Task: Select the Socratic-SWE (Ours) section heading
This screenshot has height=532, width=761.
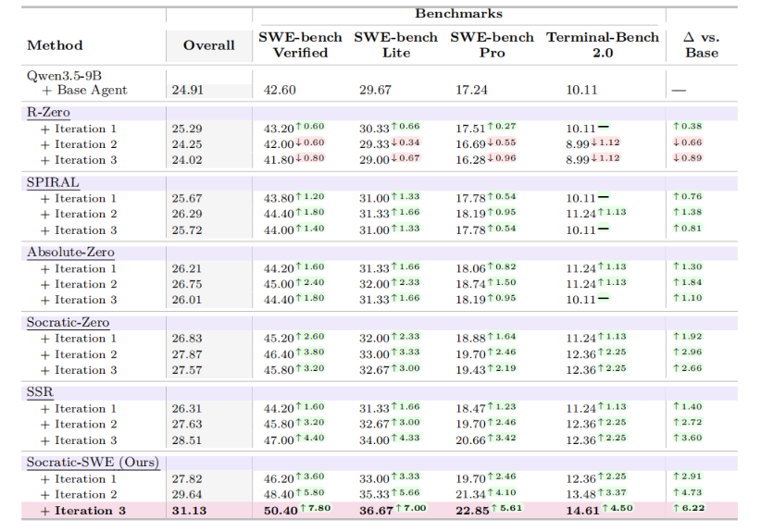Action: tap(93, 463)
